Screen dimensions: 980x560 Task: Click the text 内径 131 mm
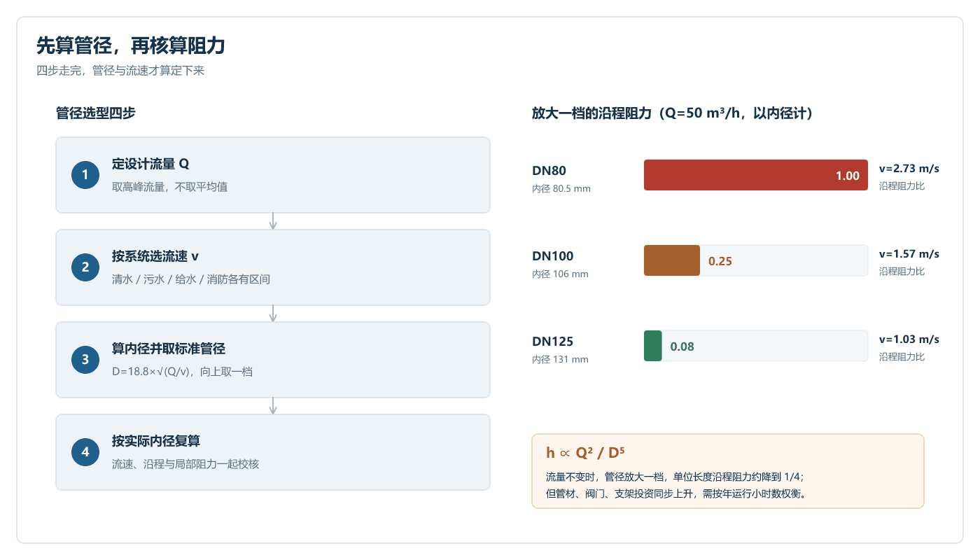(560, 359)
